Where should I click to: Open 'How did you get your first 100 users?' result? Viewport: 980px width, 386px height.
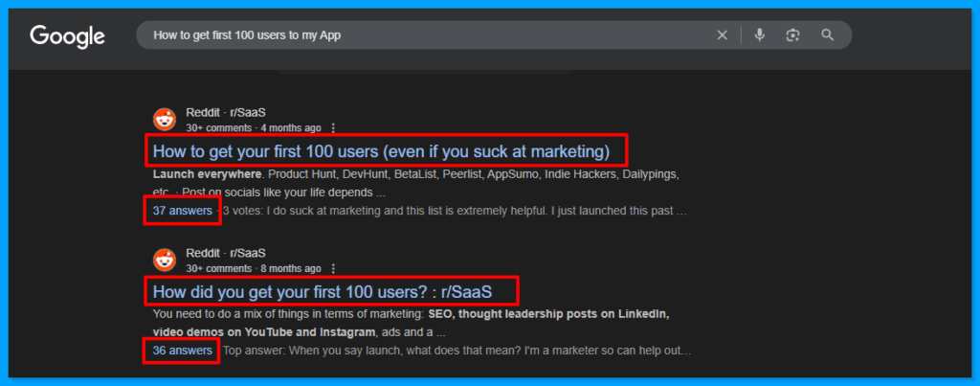click(323, 292)
